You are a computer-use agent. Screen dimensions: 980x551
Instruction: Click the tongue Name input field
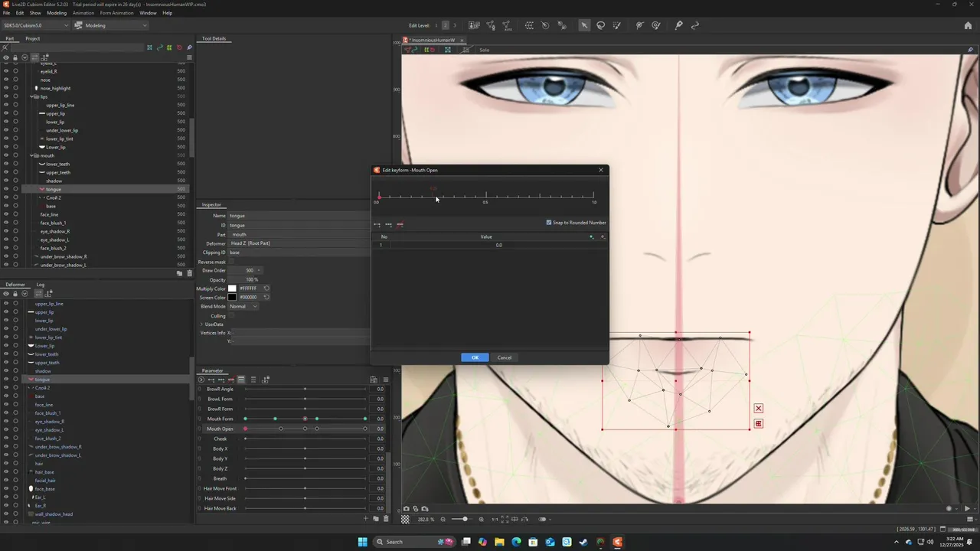[x=299, y=216]
